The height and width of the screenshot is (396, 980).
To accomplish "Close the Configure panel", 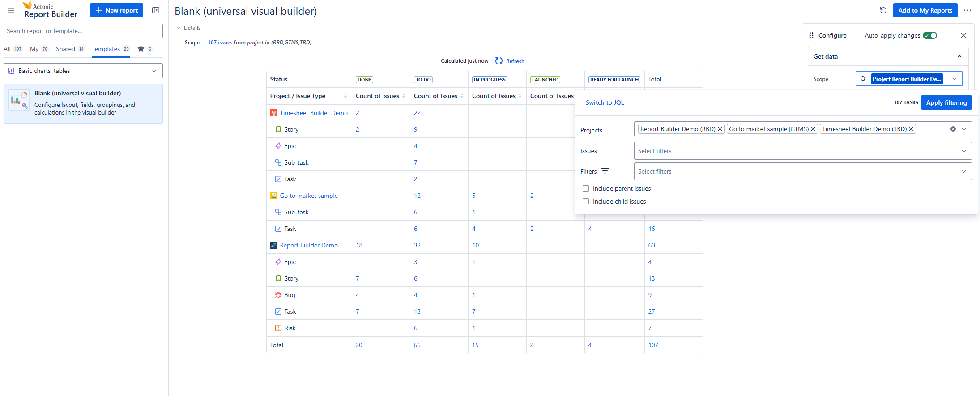I will click(x=963, y=35).
